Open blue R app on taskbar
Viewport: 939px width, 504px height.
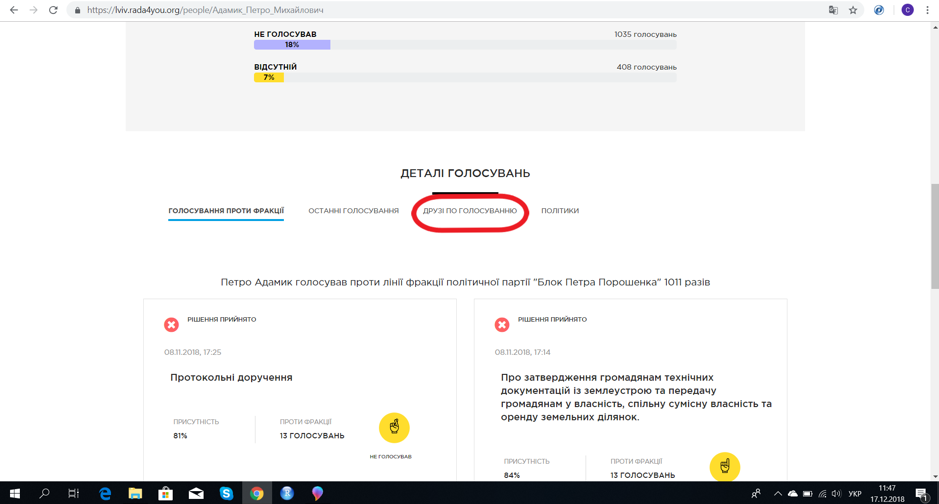pos(287,493)
